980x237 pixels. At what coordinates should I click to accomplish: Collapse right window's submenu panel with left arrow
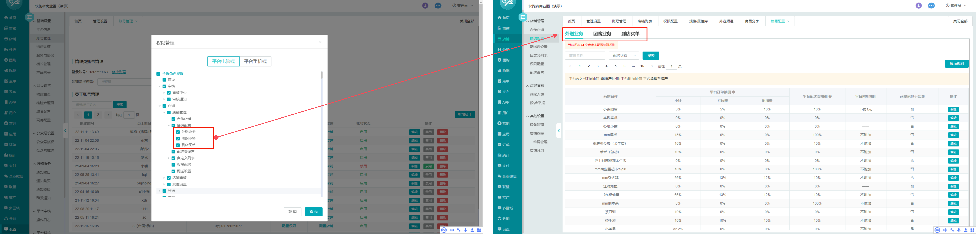tap(559, 131)
